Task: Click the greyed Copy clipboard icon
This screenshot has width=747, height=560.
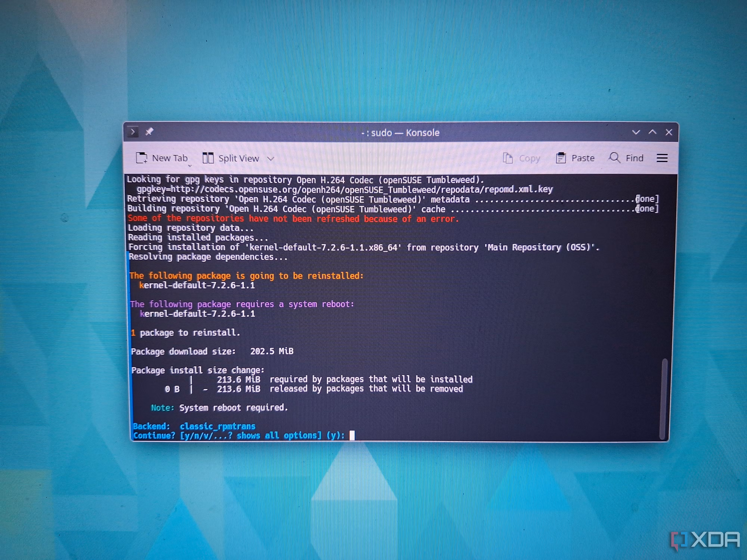Action: (x=508, y=158)
